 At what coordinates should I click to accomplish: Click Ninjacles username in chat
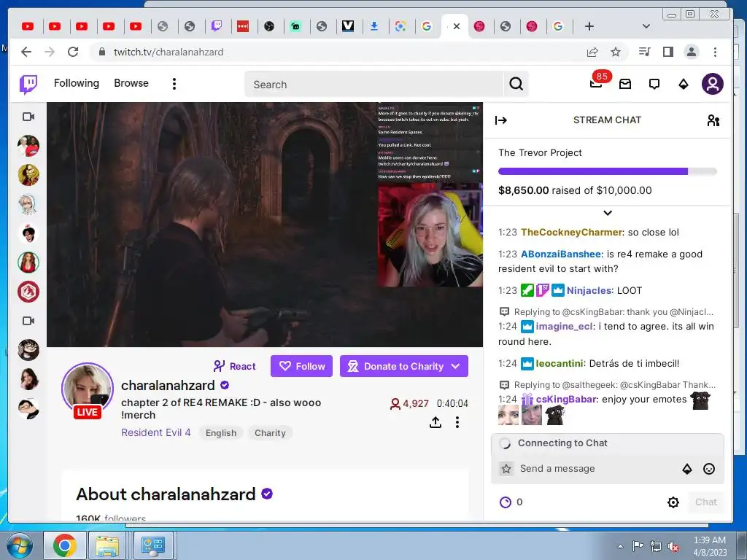589,290
